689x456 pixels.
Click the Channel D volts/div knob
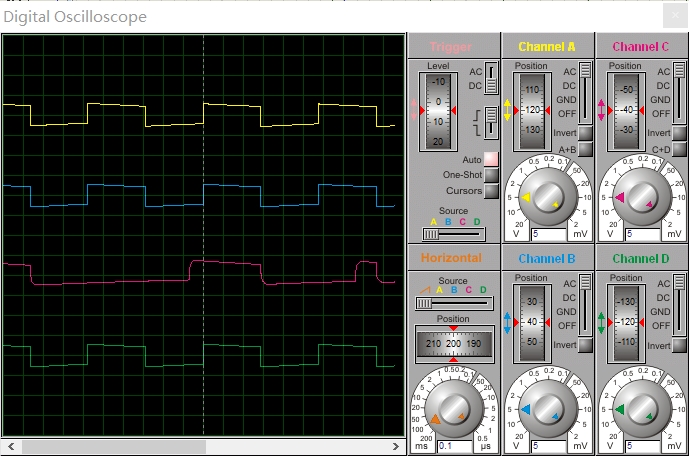[640, 409]
